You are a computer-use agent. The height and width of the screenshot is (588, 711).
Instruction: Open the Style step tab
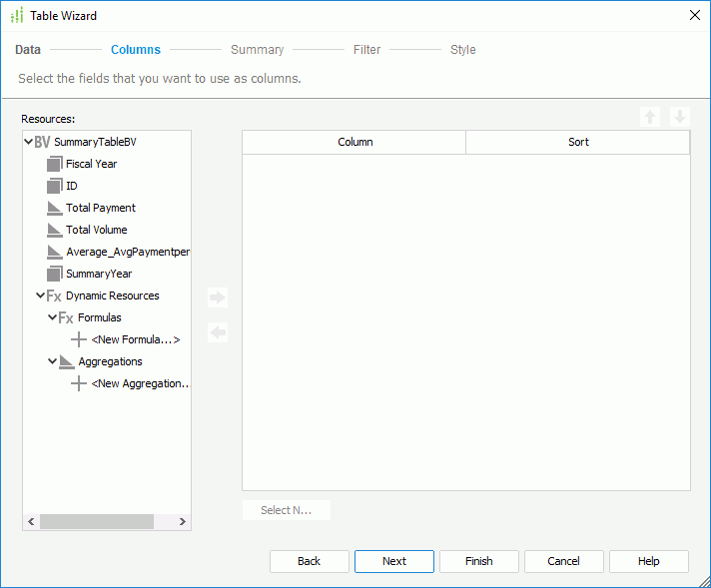point(462,50)
